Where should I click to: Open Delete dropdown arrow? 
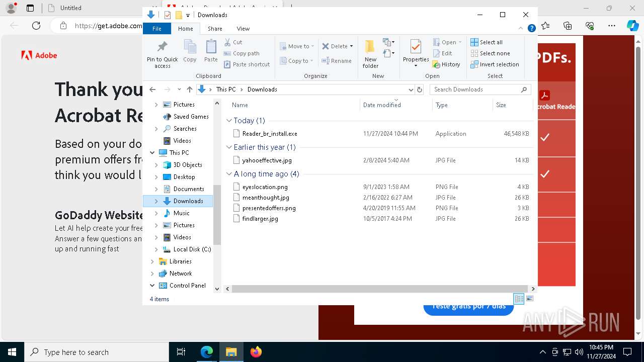(x=351, y=46)
